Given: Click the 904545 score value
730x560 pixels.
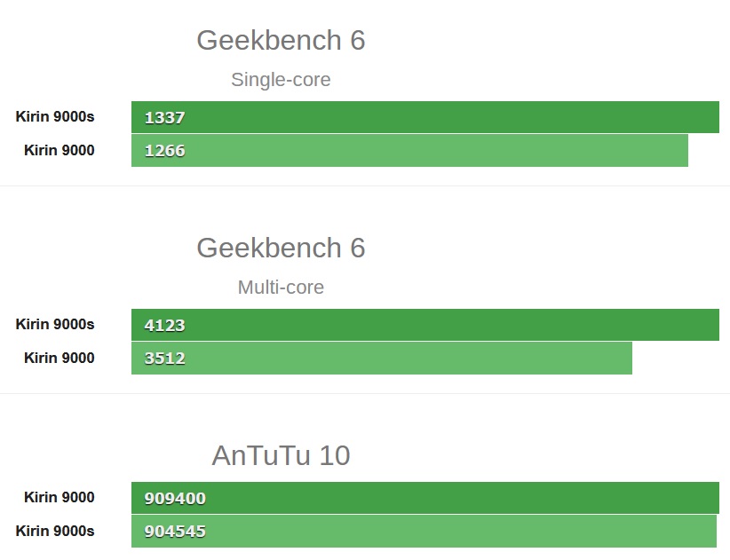Looking at the screenshot, I should (175, 532).
